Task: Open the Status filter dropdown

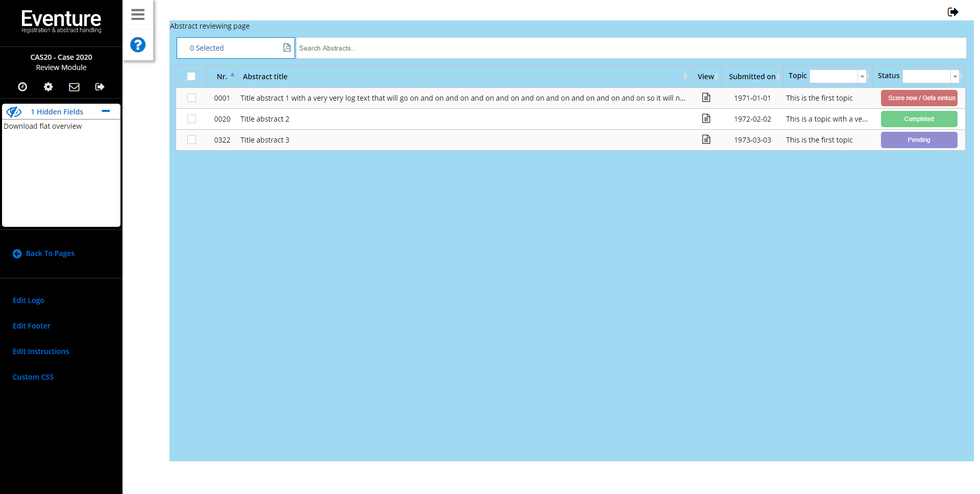Action: (954, 76)
